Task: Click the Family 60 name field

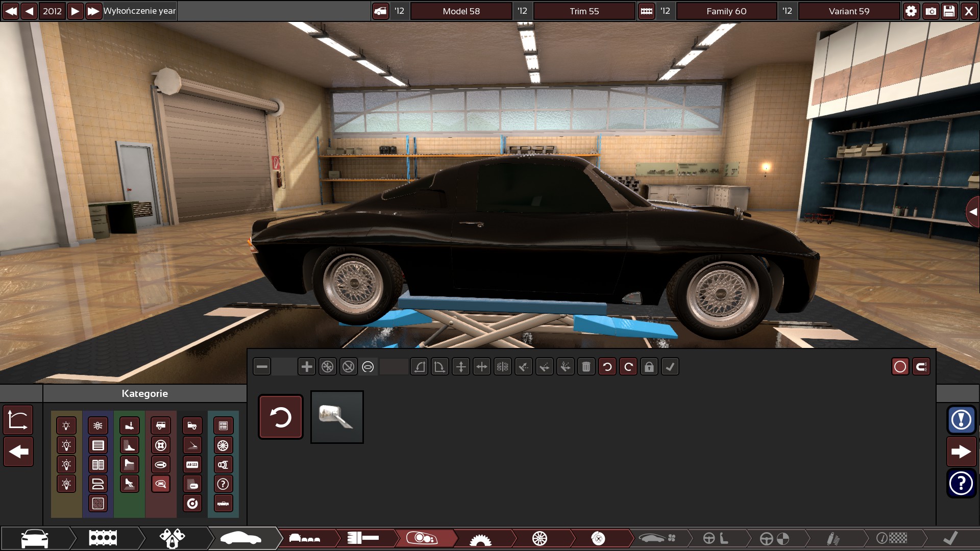Action: point(726,11)
